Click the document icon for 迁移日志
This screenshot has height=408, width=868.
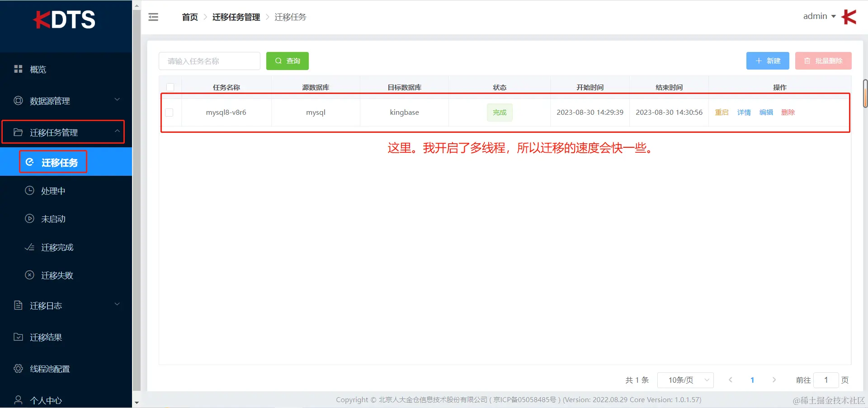[18, 305]
